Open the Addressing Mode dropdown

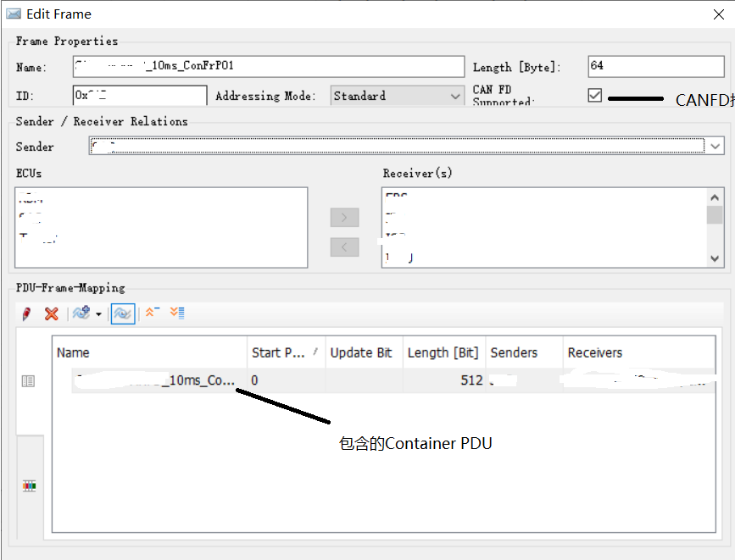tap(397, 96)
